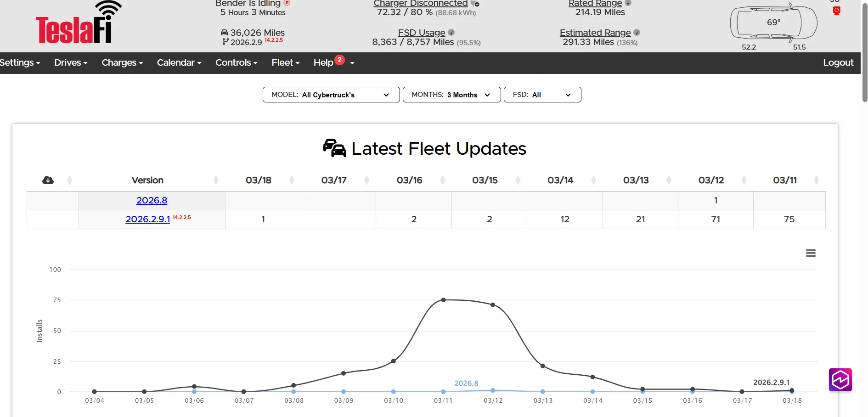The height and width of the screenshot is (417, 868).
Task: Click the charger plug icon beside Charger Disconnected
Action: point(475,3)
